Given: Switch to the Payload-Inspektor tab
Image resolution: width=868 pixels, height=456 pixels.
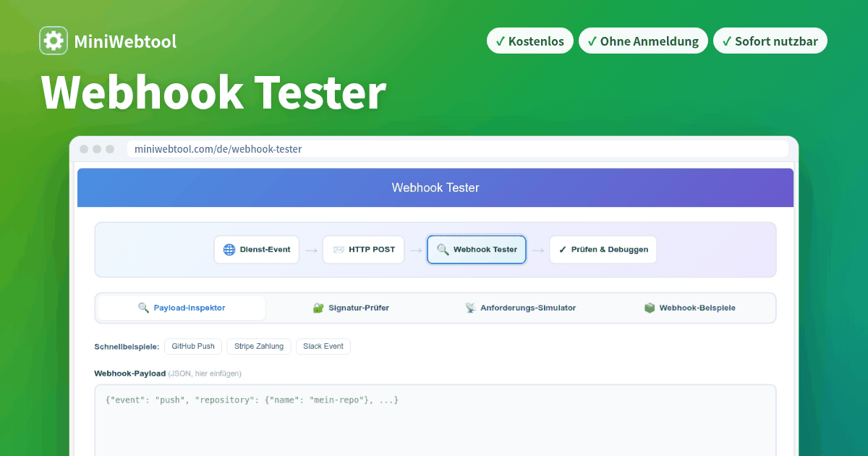Looking at the screenshot, I should point(182,308).
